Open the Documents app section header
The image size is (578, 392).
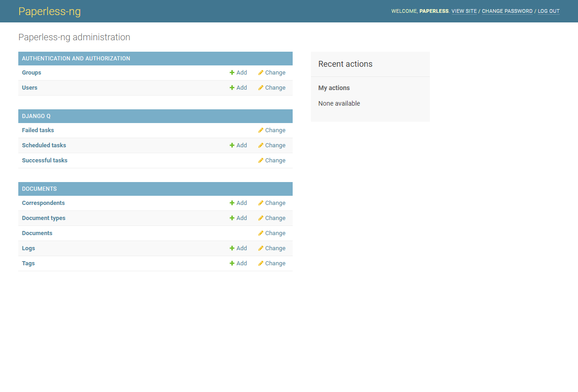[39, 189]
